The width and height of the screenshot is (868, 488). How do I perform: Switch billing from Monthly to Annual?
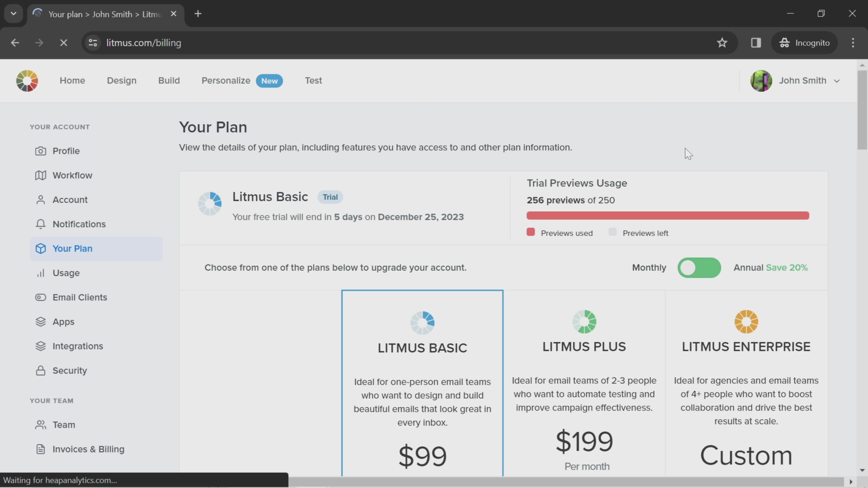(700, 268)
